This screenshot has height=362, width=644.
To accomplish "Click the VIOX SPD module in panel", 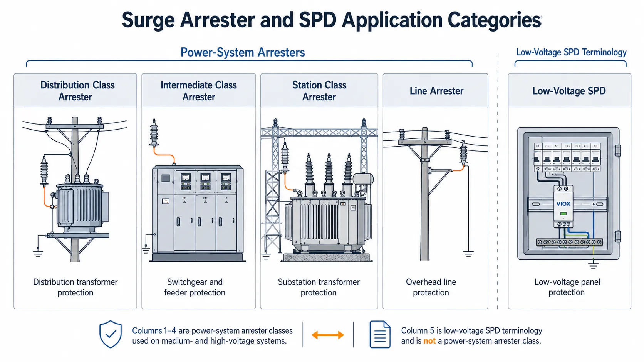I will (563, 205).
